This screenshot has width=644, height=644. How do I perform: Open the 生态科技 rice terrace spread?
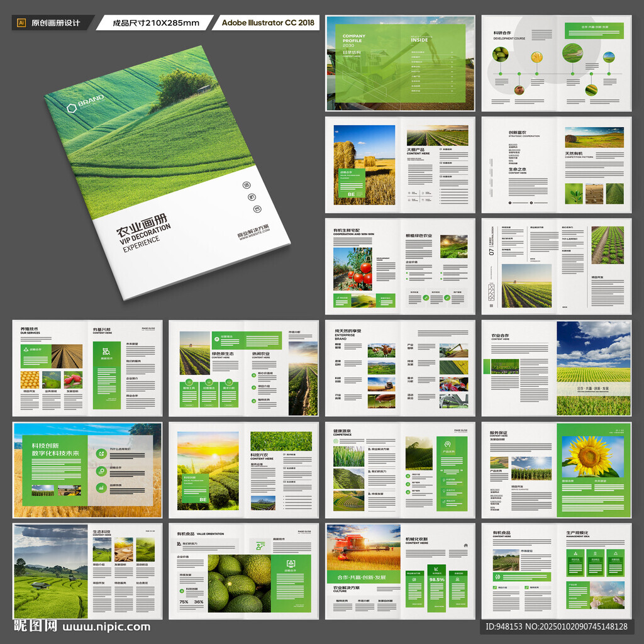[x=87, y=571]
